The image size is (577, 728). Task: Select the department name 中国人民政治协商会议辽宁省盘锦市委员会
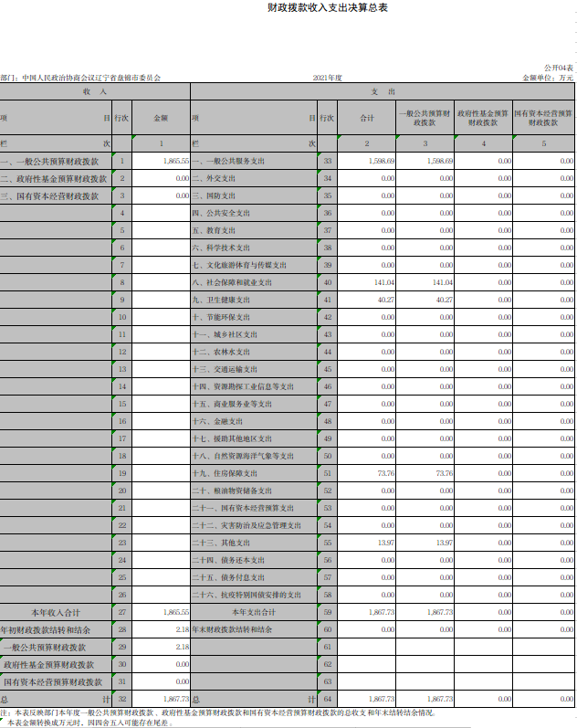[x=91, y=78]
